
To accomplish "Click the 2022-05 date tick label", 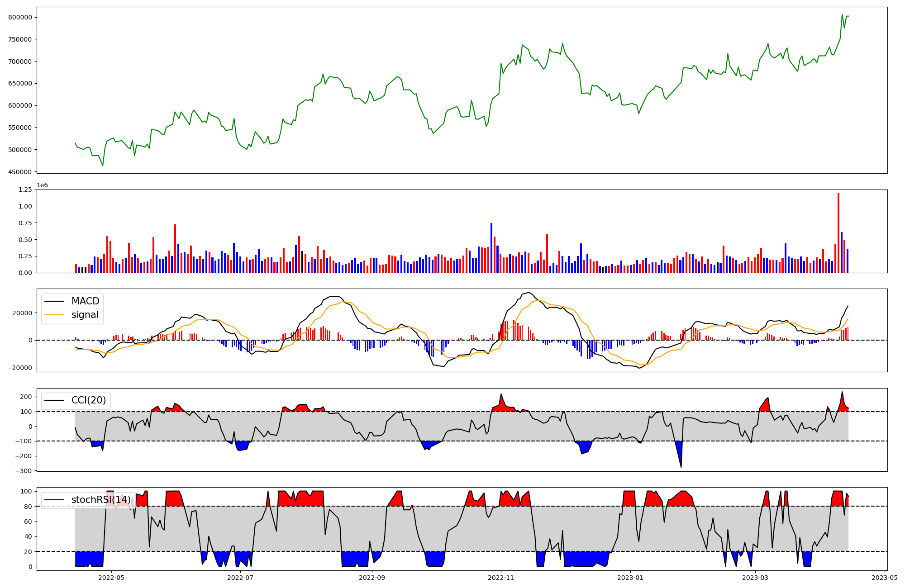I will (111, 577).
